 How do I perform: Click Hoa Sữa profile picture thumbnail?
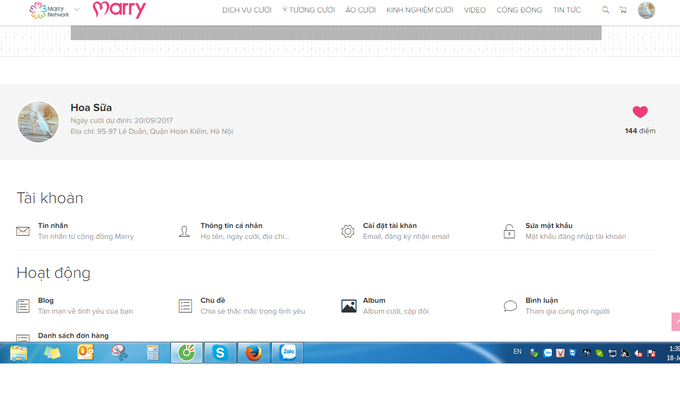click(x=39, y=121)
